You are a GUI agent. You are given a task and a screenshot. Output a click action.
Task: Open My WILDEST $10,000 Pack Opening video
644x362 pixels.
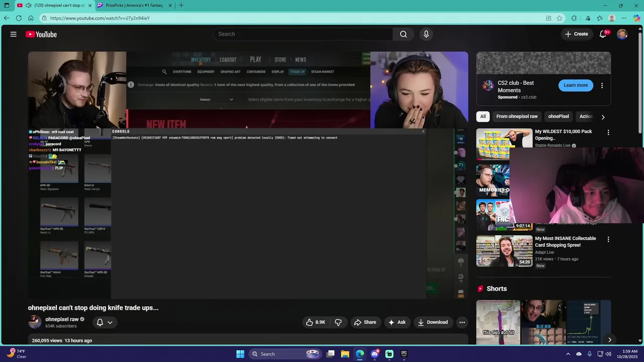563,135
